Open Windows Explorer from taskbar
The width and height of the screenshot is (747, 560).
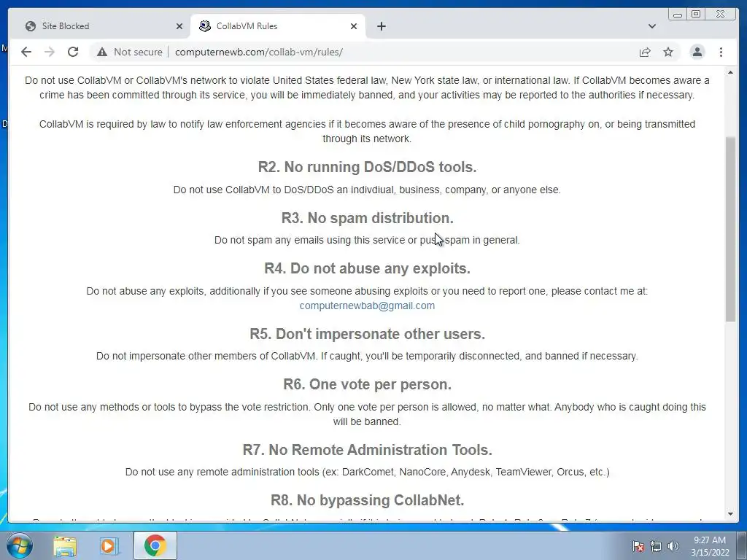point(65,545)
